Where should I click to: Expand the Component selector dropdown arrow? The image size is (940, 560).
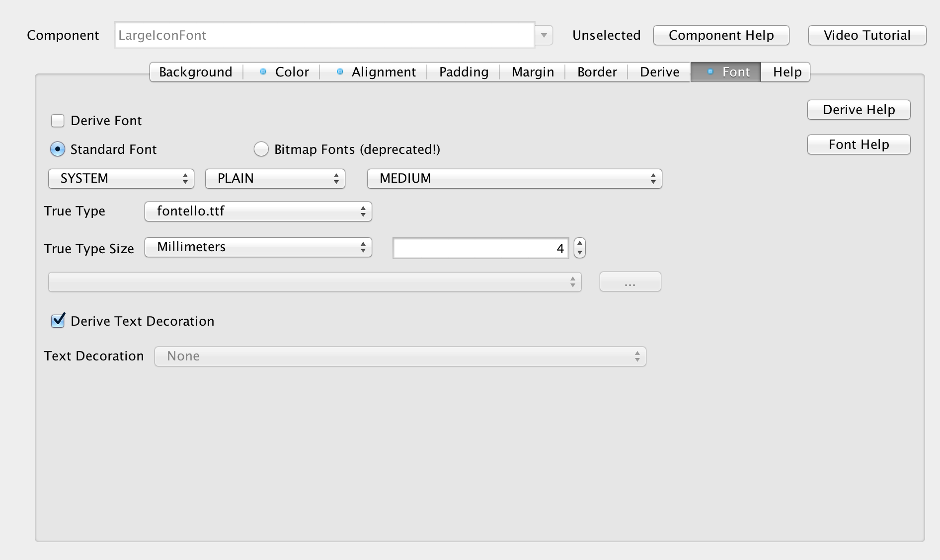tap(544, 35)
